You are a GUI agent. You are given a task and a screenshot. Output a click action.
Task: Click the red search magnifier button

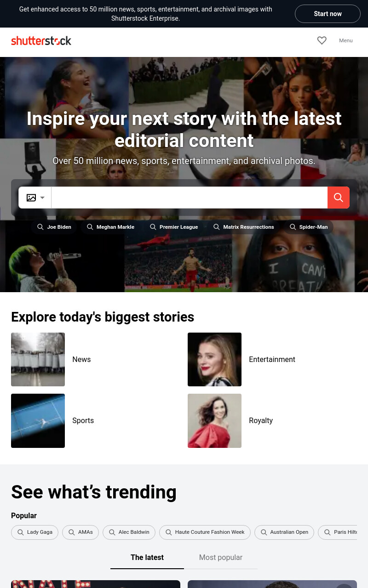click(339, 198)
